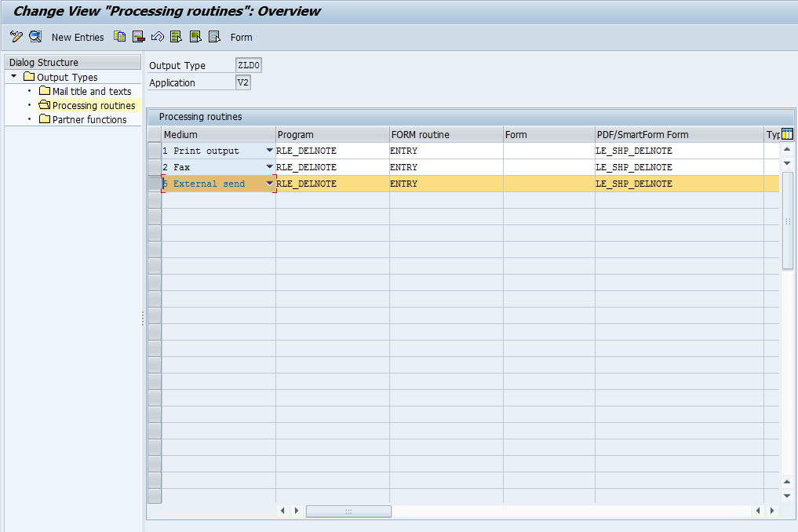Click FORM routine column header
Viewport: 798px width, 532px height.
click(446, 134)
